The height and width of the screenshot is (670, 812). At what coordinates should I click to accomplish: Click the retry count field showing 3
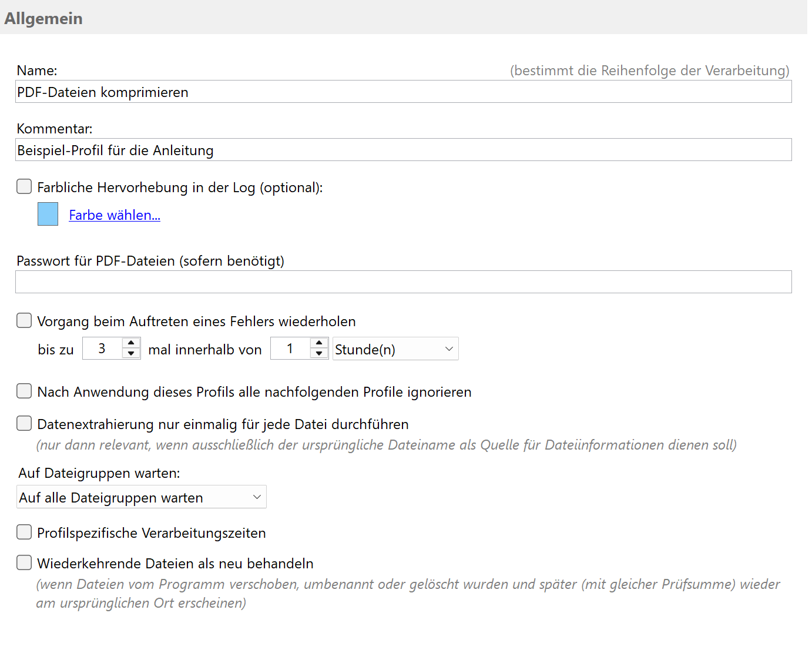pyautogui.click(x=102, y=349)
